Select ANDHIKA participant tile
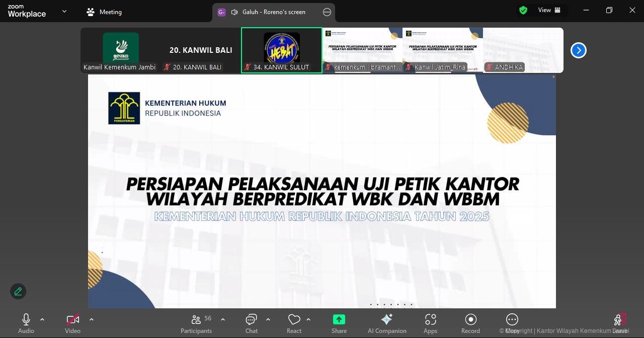The image size is (644, 338). 523,50
